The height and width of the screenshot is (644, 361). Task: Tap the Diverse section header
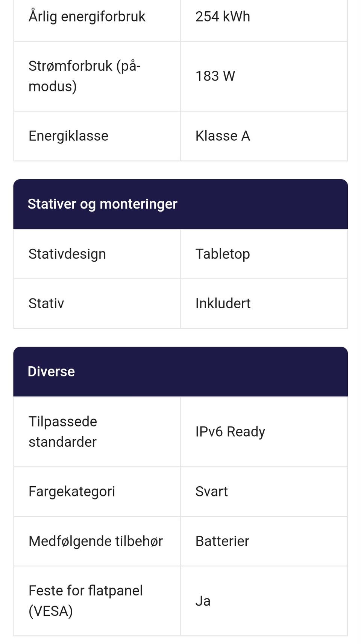(x=51, y=371)
